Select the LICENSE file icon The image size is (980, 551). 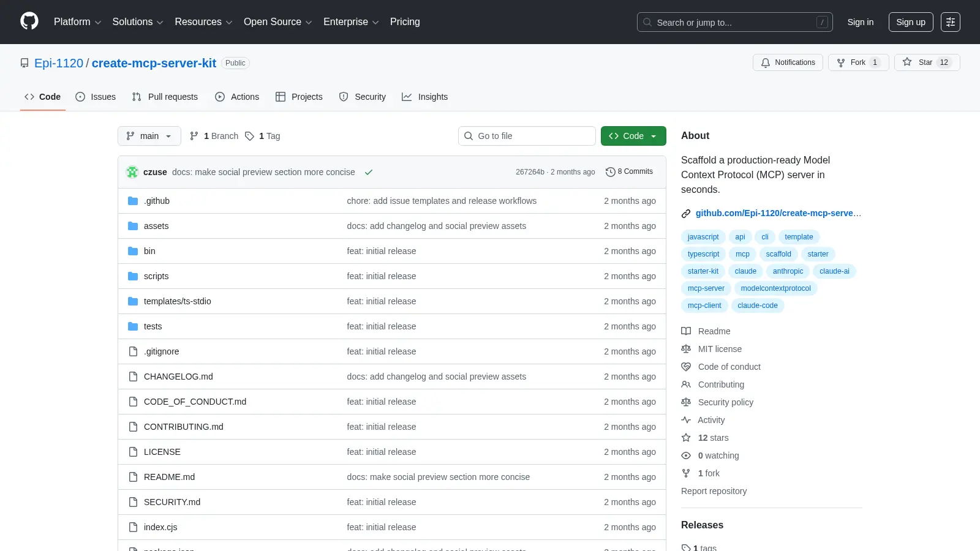(x=133, y=452)
